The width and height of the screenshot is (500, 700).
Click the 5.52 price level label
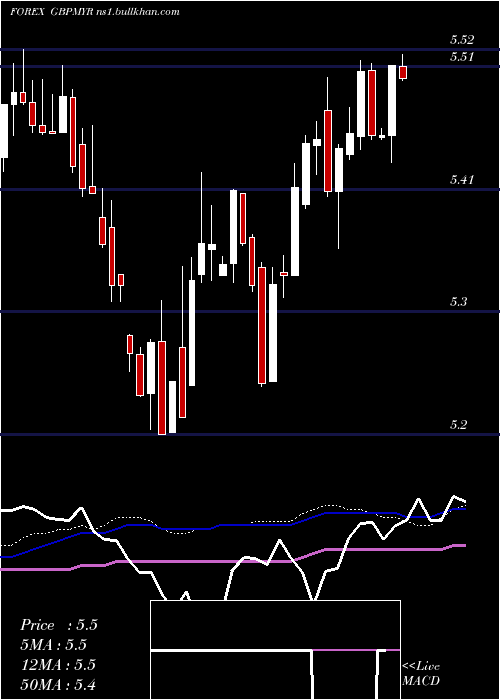[462, 40]
